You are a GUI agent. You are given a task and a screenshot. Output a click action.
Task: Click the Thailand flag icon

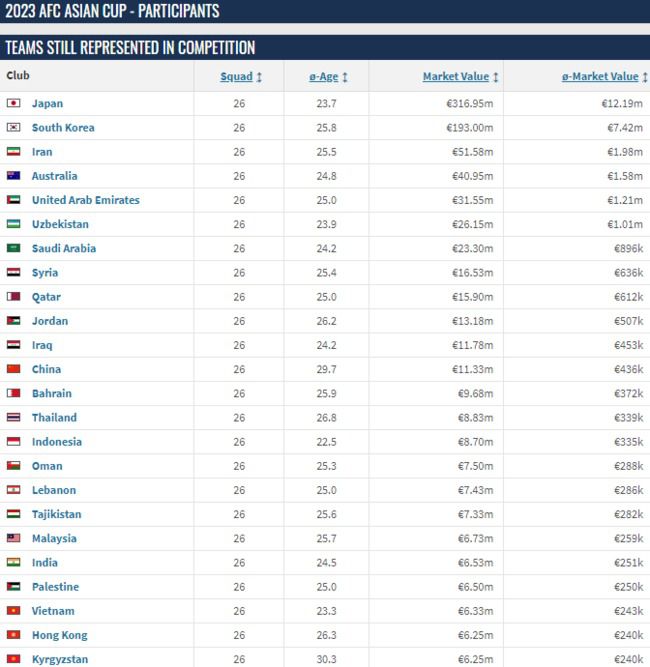point(14,418)
